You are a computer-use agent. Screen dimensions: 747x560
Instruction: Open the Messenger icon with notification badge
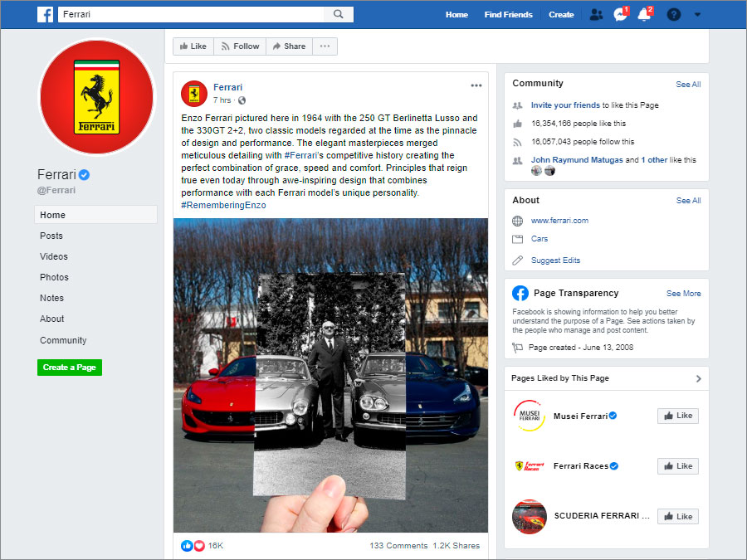620,15
